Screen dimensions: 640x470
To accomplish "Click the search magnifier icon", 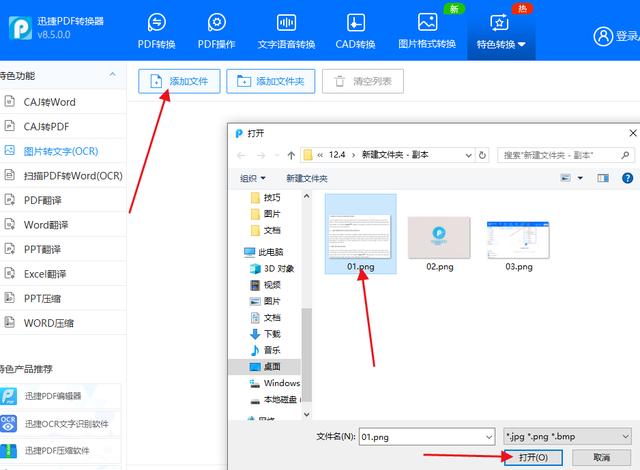I will [625, 155].
